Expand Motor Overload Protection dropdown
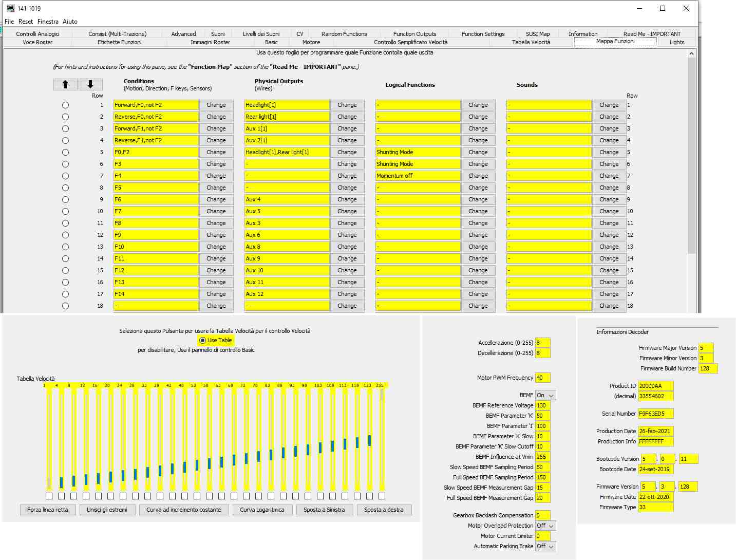This screenshot has width=736, height=560. click(545, 526)
